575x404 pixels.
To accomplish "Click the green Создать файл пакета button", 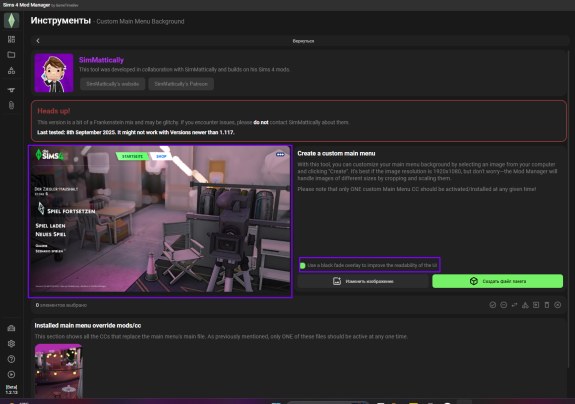I will coord(498,281).
